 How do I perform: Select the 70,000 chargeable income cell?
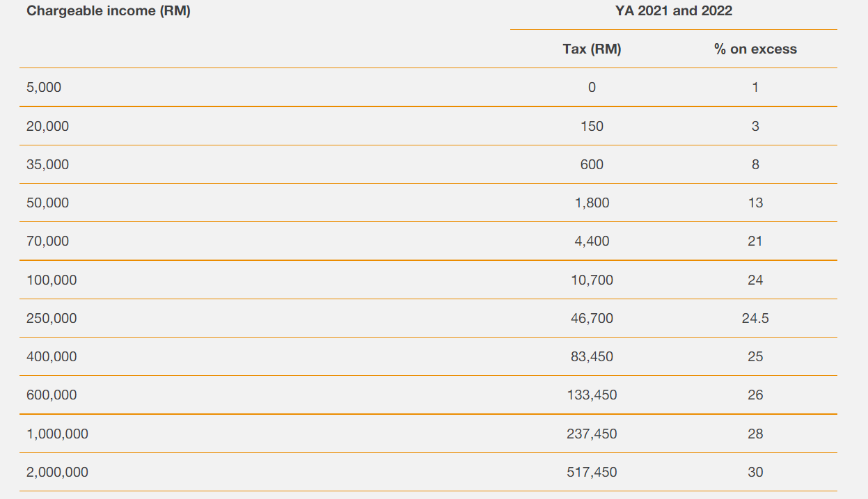[x=47, y=241]
